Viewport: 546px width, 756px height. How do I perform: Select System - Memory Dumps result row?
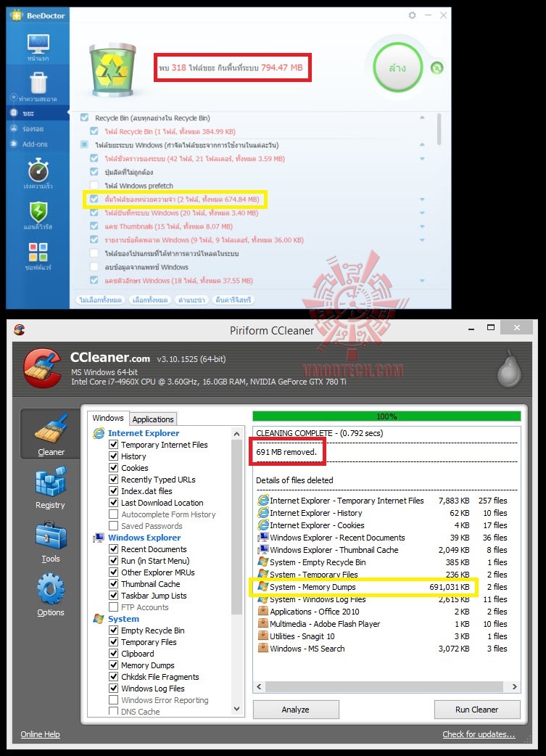(x=383, y=587)
